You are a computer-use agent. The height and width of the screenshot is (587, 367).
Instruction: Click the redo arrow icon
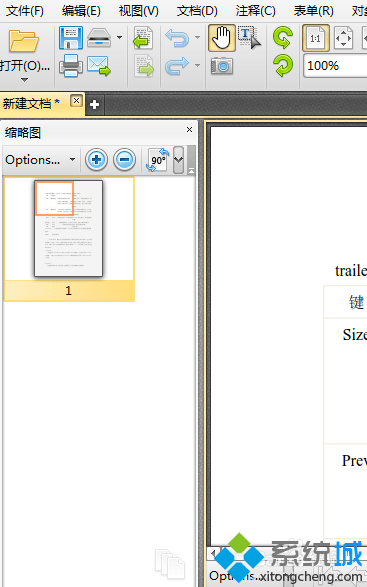[x=177, y=66]
